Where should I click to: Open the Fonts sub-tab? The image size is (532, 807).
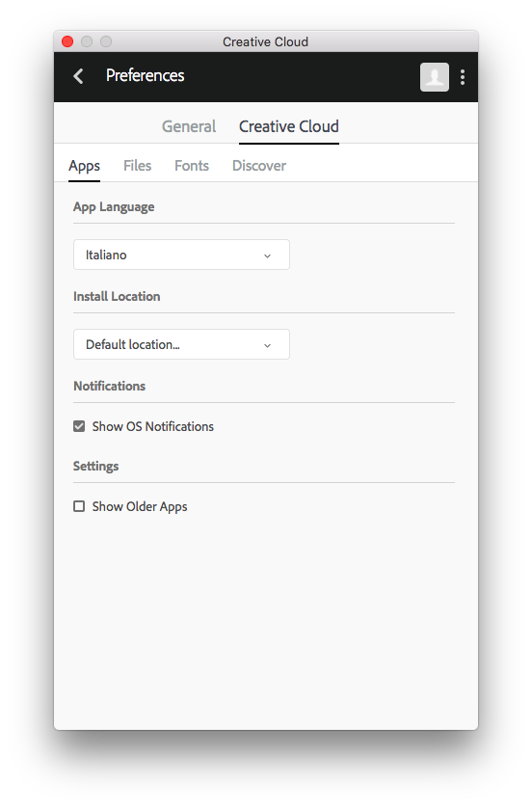pyautogui.click(x=192, y=166)
